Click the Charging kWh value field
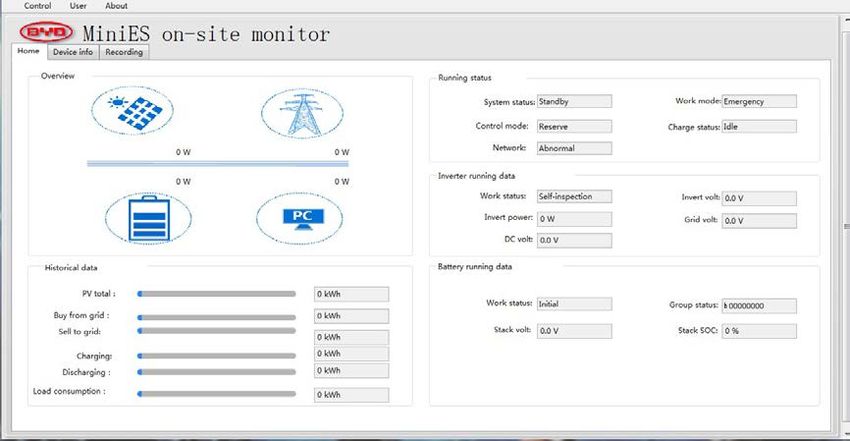Screen dimensions: 850x441 click(351, 353)
